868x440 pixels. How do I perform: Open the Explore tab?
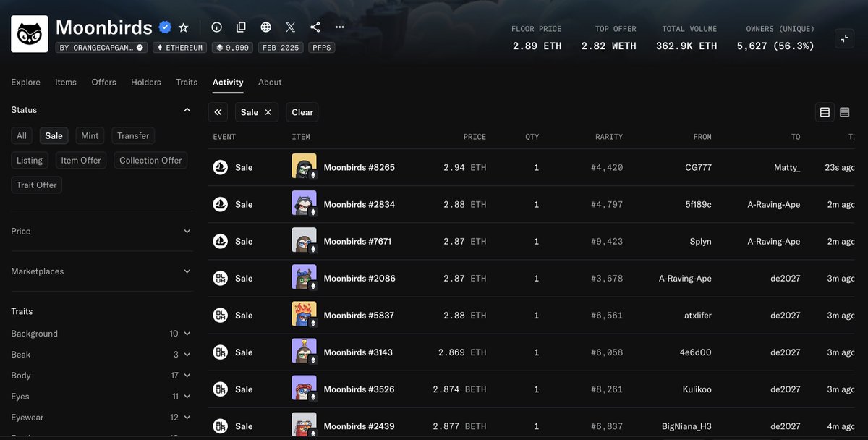[x=25, y=82]
